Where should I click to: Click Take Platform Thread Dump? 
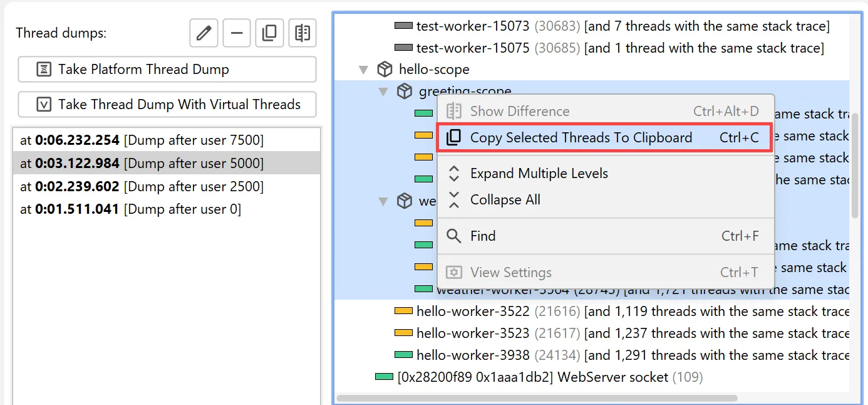(167, 69)
